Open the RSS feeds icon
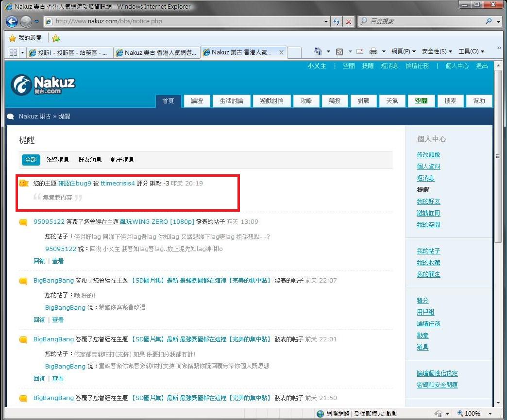 pyautogui.click(x=340, y=51)
